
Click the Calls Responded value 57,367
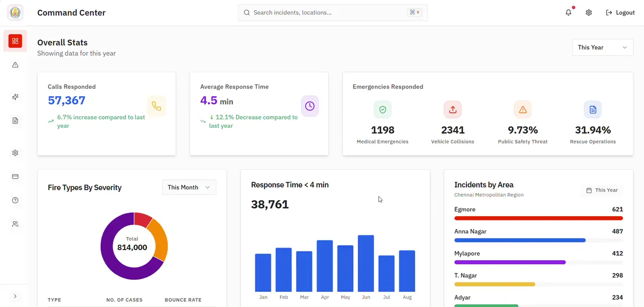pos(66,101)
